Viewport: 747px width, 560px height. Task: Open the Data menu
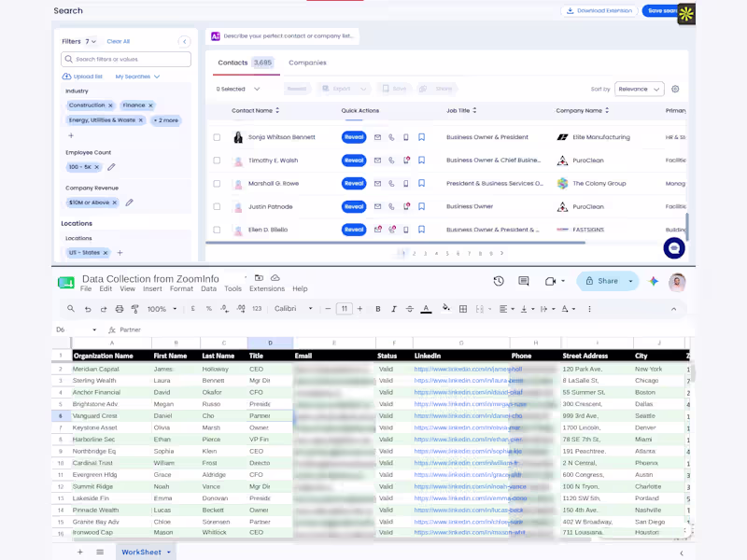click(208, 289)
